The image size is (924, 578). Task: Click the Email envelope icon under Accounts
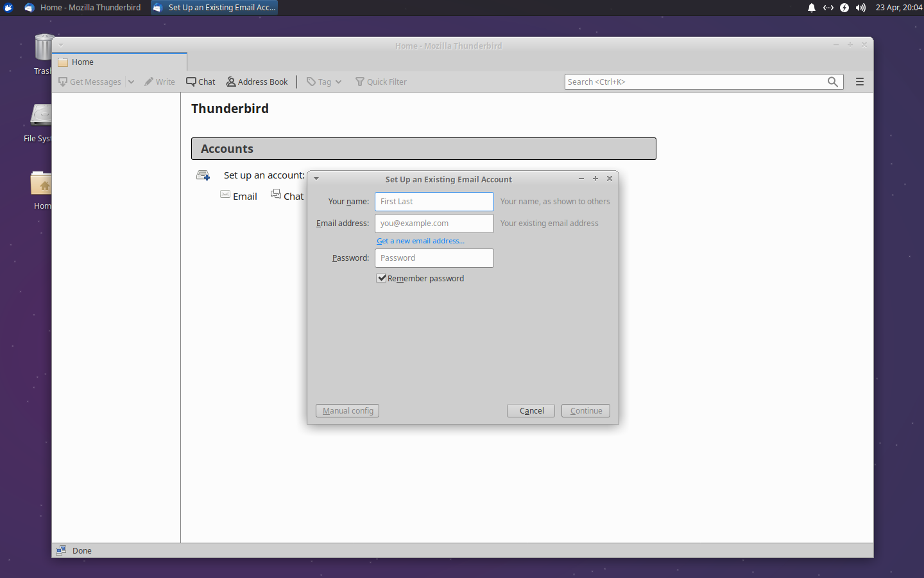(x=225, y=195)
